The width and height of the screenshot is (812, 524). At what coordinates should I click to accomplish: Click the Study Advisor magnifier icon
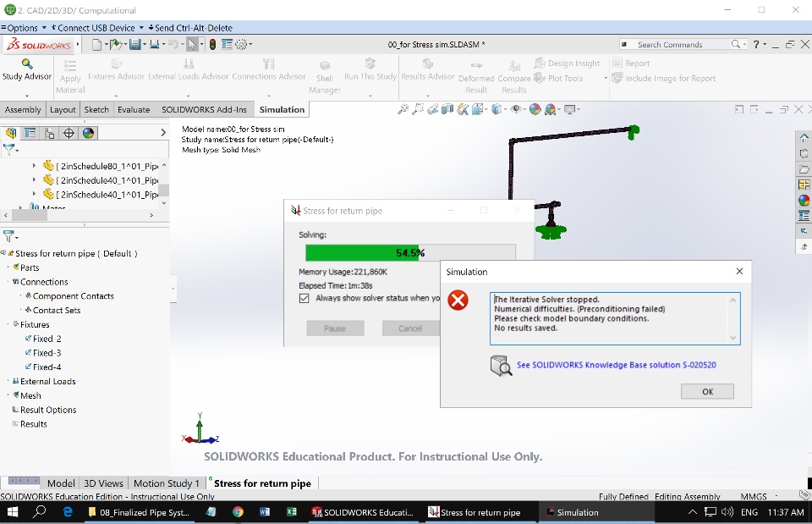click(27, 63)
